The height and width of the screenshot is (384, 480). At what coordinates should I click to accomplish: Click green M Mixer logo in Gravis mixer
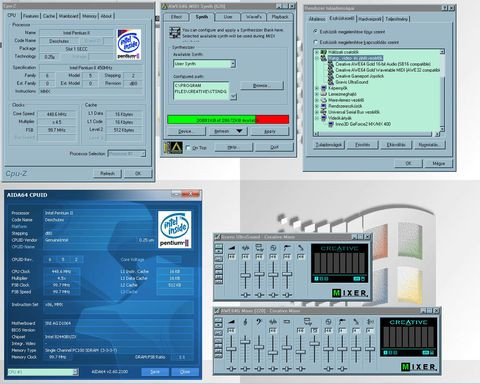pos(336,293)
